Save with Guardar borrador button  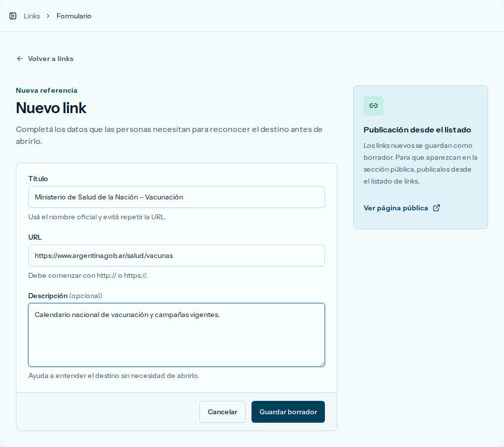pyautogui.click(x=288, y=412)
